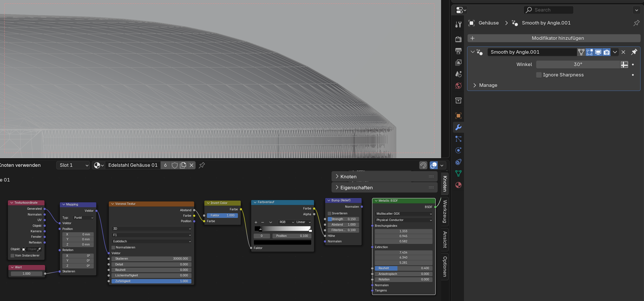The height and width of the screenshot is (301, 644).
Task: Duplicate material with the new material icon
Action: [183, 165]
